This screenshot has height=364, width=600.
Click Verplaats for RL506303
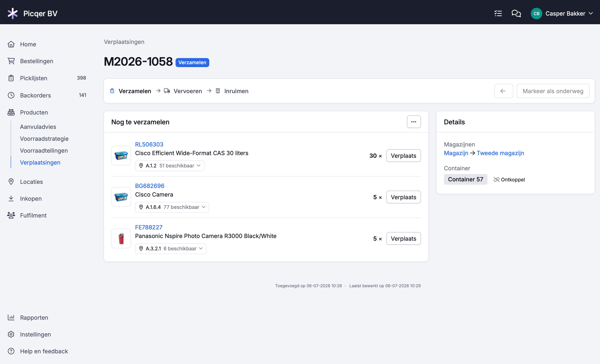403,156
